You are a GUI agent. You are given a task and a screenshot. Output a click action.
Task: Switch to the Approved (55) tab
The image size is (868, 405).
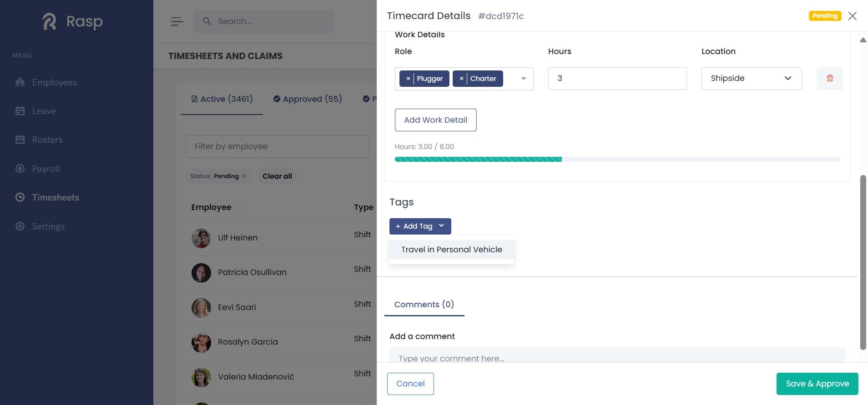click(x=308, y=99)
